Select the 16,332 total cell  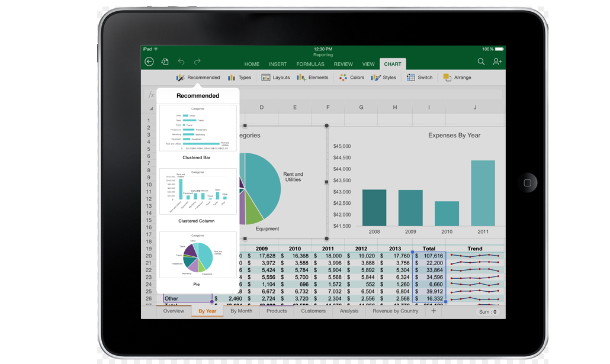point(429,299)
